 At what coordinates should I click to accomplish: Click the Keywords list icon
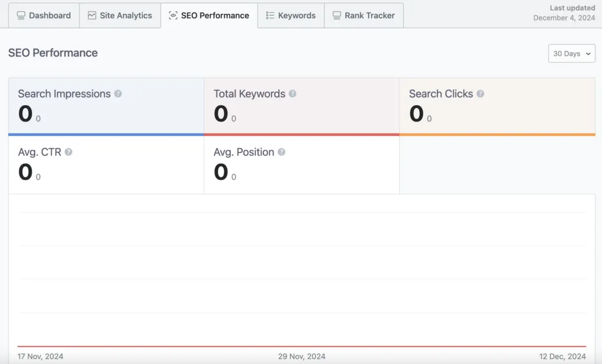270,16
